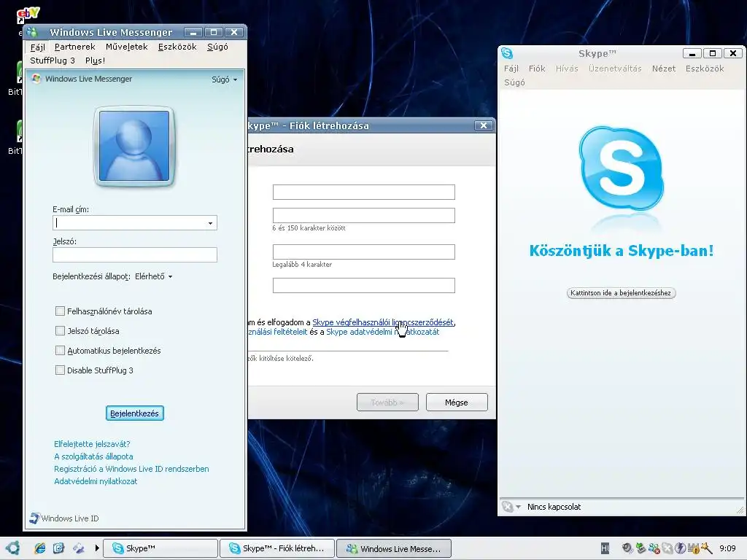Open Fájl menu in Skype window
The height and width of the screenshot is (560, 747).
pos(511,69)
